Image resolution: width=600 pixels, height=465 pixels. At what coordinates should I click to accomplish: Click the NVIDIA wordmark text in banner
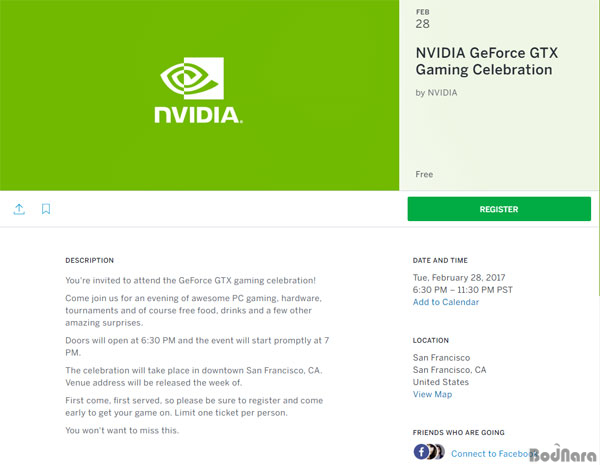tap(198, 115)
